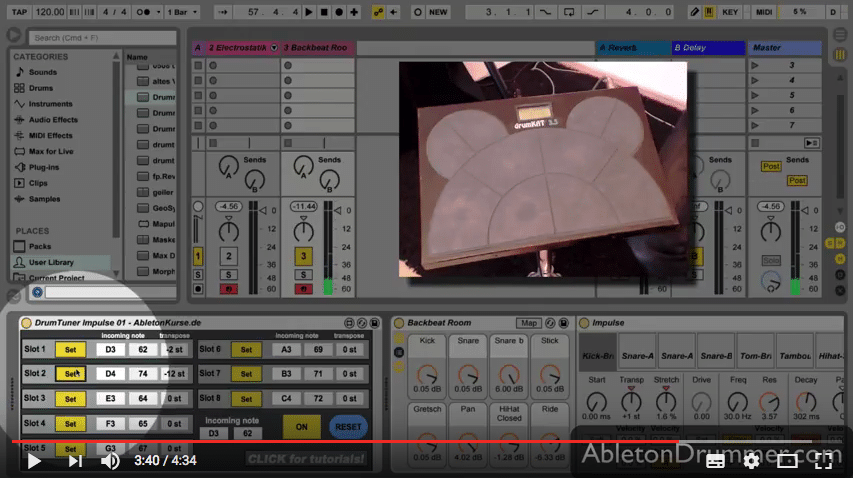The image size is (853, 478).
Task: Select Kick-Bri sample slot in Impulse
Action: point(598,355)
